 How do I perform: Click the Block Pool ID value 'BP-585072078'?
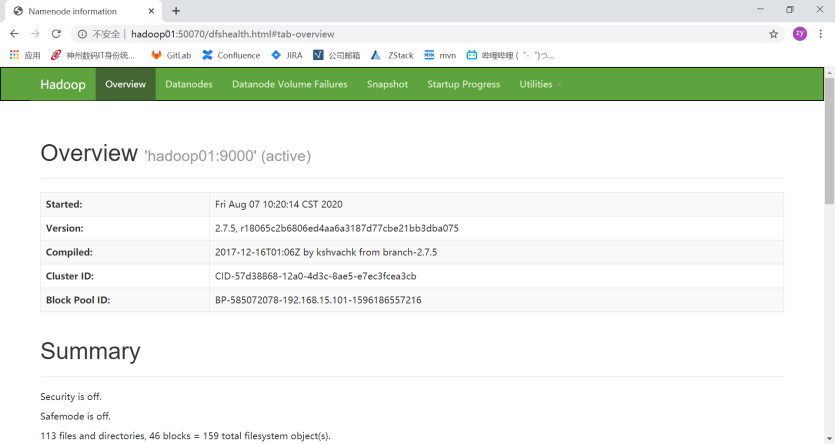point(318,300)
